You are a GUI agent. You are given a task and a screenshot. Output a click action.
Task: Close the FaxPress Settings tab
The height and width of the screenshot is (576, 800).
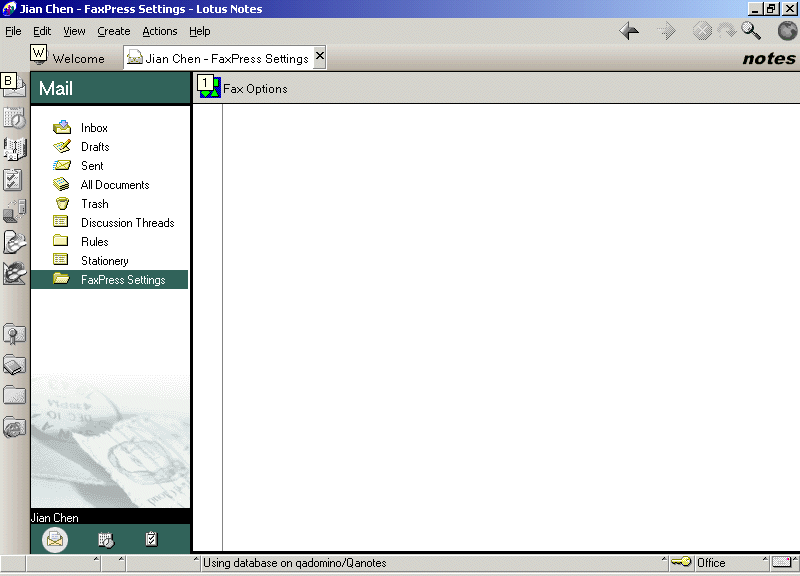pos(320,57)
